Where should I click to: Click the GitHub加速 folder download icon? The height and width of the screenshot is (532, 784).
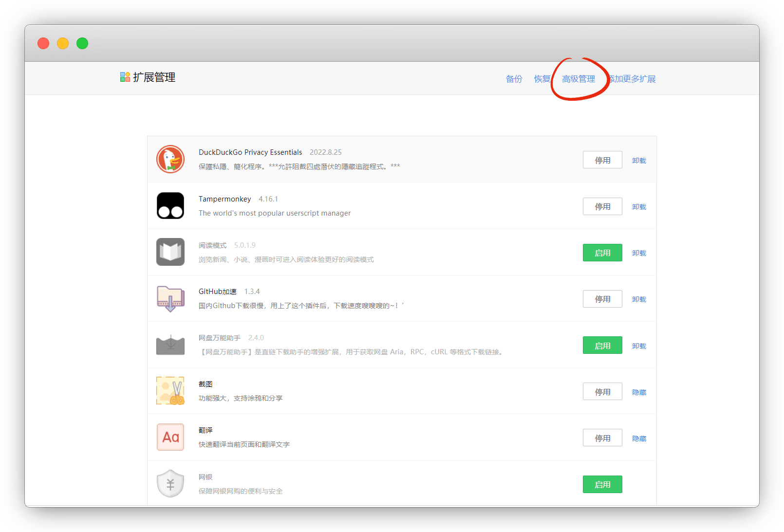coord(170,298)
